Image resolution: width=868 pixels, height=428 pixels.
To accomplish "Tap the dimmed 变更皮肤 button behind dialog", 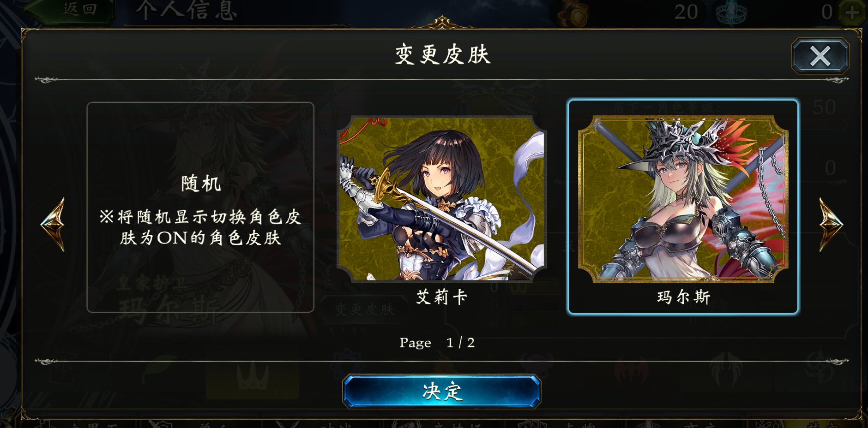I will 365,309.
